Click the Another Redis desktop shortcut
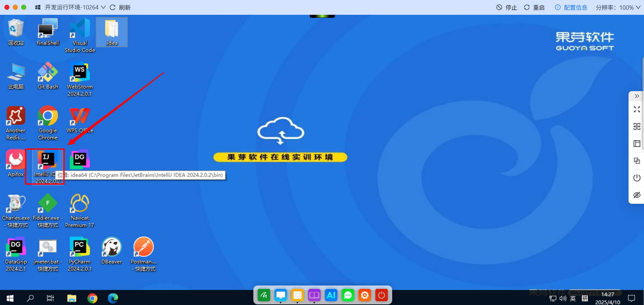Image resolution: width=644 pixels, height=305 pixels. (x=16, y=123)
